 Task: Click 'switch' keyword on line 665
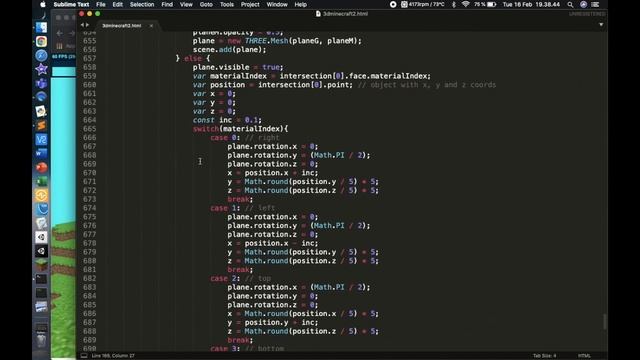pos(206,129)
